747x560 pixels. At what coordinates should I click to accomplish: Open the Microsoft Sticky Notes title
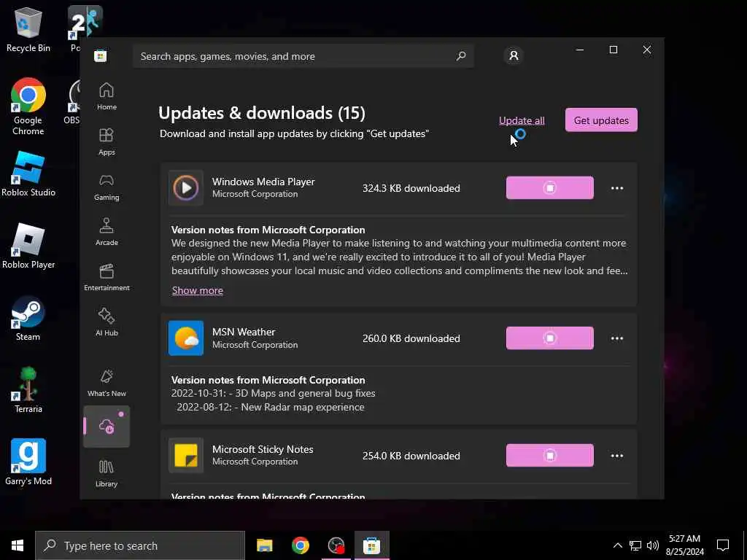[263, 449]
